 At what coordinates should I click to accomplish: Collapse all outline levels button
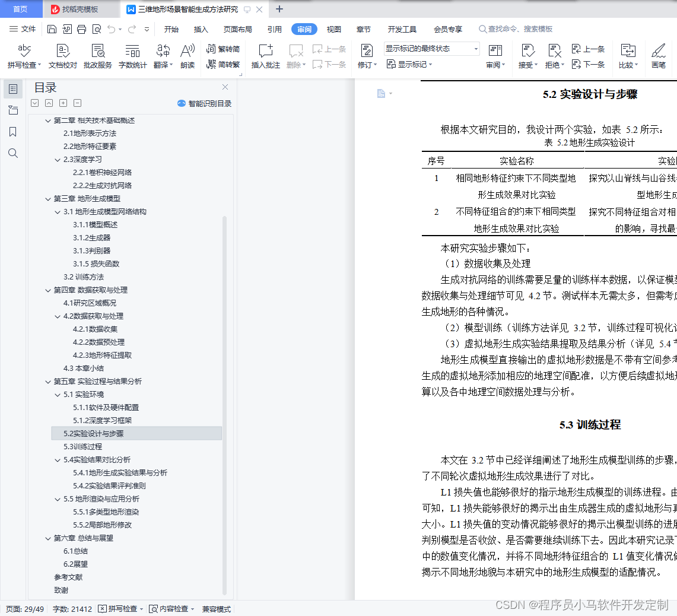click(49, 103)
